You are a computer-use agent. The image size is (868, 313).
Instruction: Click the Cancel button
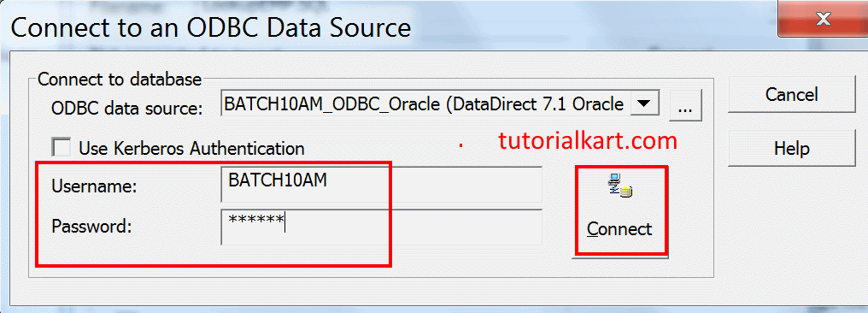pos(792,94)
